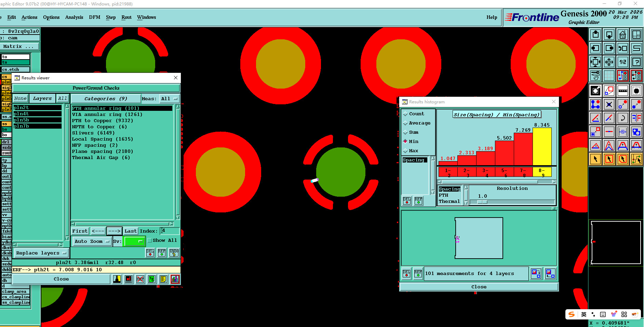
Task: Click the zoom-out icon with outward arrows
Action: click(609, 62)
